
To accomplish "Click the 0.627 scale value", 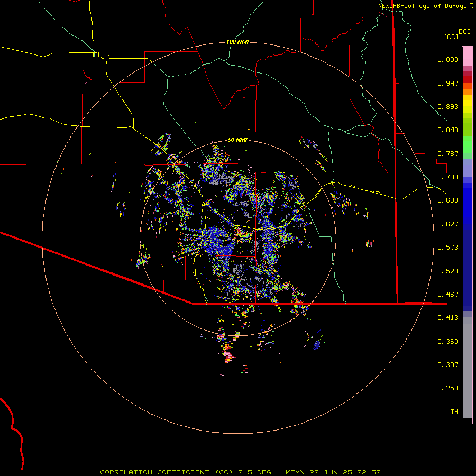I will click(448, 224).
